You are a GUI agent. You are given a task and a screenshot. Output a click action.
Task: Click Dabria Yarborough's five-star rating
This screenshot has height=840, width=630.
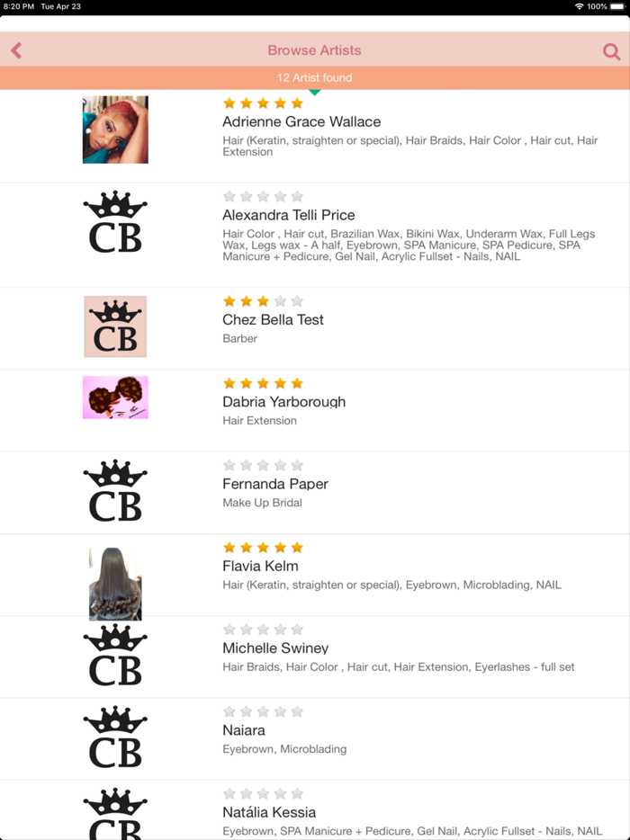[x=263, y=384]
